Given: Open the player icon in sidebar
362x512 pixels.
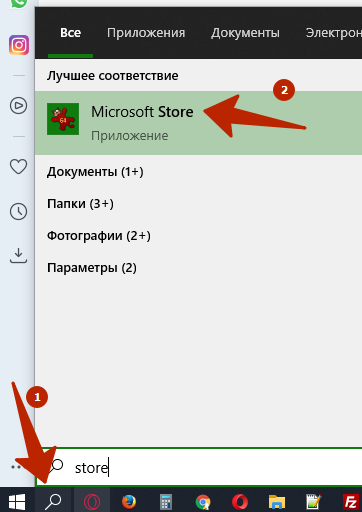Looking at the screenshot, I should [x=18, y=106].
